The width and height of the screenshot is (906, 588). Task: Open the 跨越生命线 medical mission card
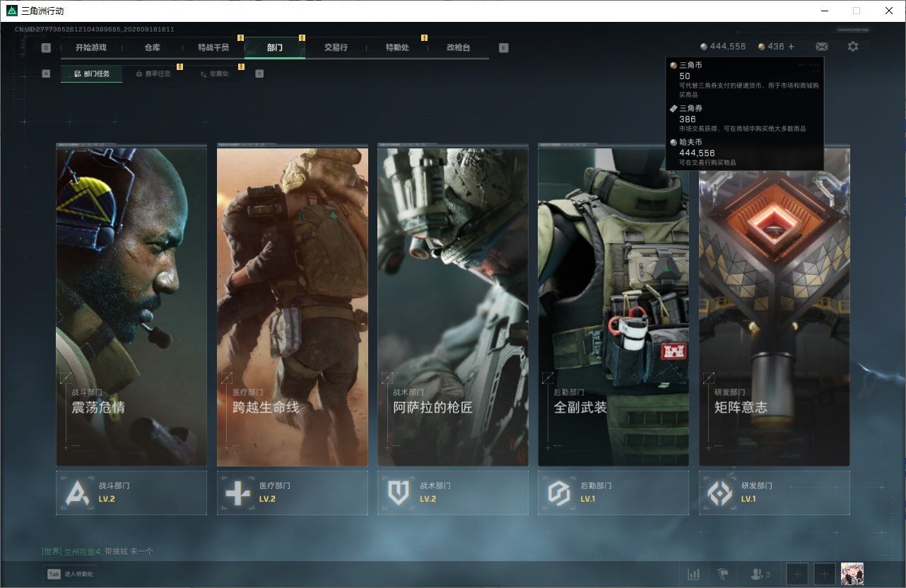[293, 306]
